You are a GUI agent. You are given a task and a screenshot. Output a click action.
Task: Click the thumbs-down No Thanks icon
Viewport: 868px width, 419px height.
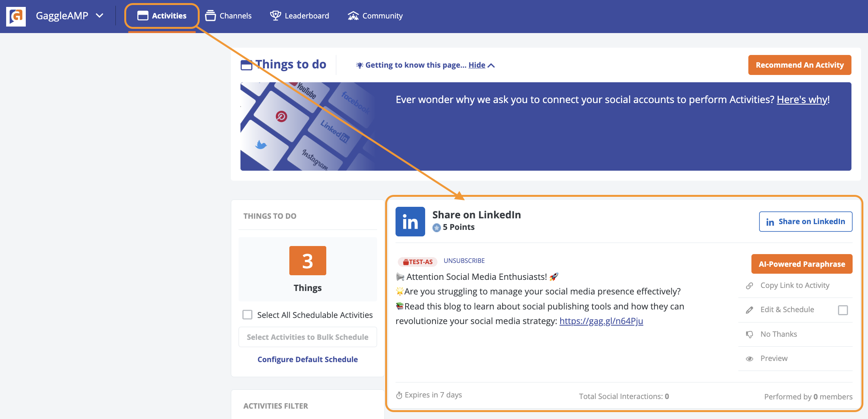749,334
